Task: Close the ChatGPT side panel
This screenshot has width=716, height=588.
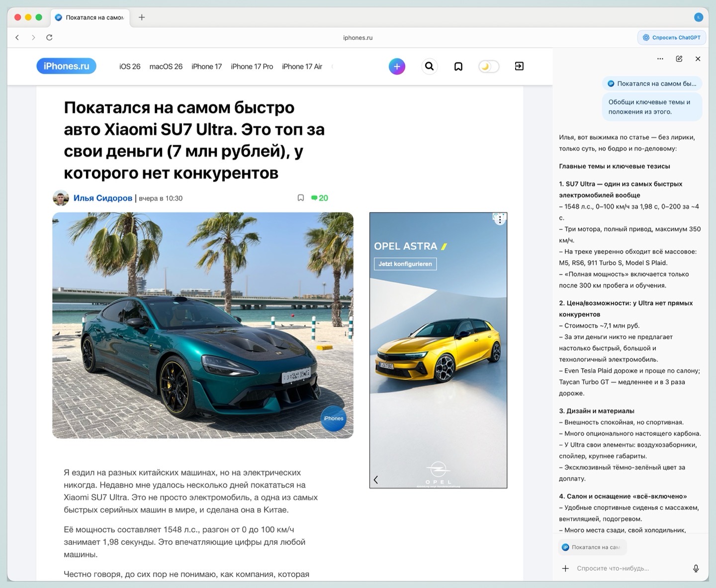Action: [x=698, y=59]
